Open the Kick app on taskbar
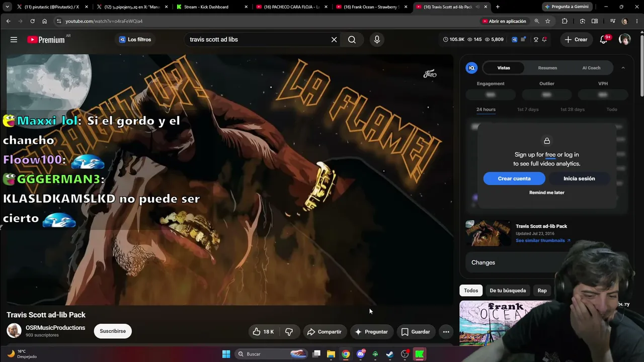The height and width of the screenshot is (362, 644). point(419,354)
